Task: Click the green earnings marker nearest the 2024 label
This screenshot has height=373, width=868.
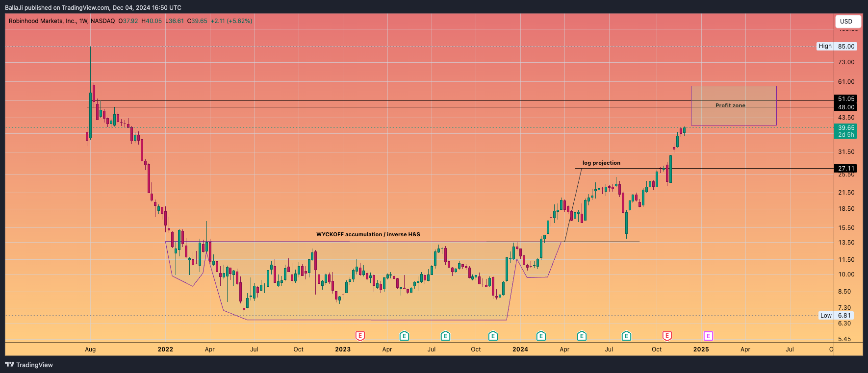Action: [541, 336]
